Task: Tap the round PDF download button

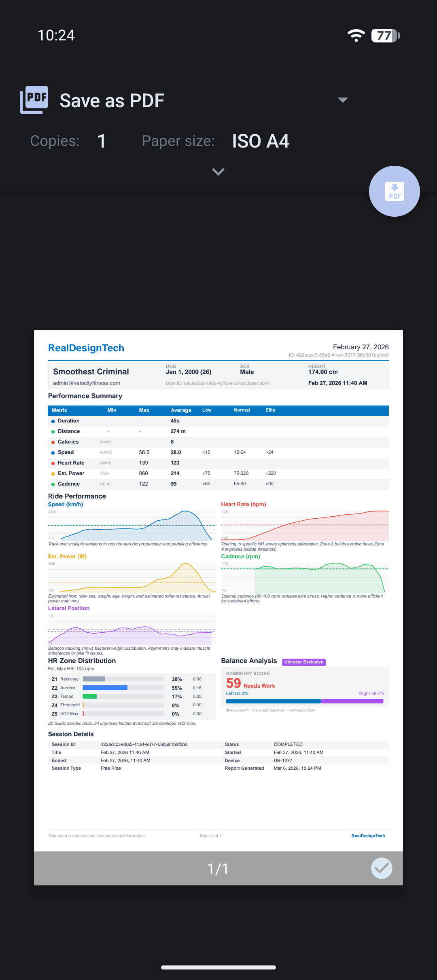Action: point(394,191)
